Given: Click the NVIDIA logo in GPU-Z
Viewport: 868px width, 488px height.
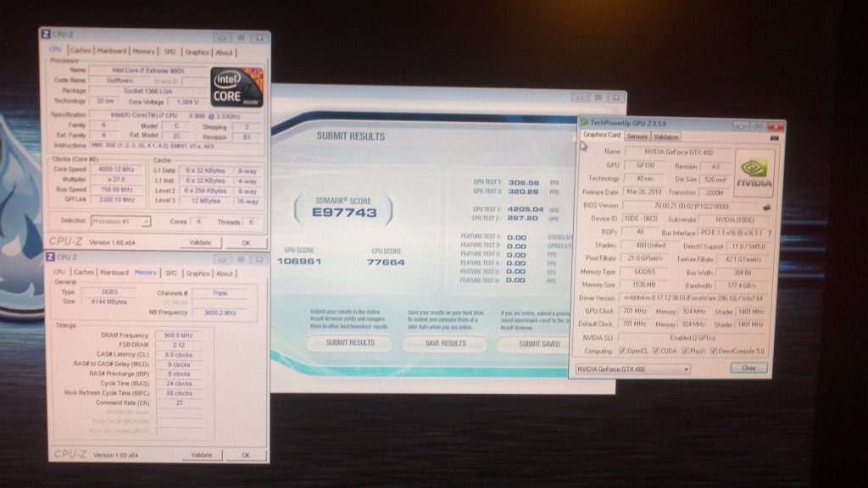Looking at the screenshot, I should [753, 175].
